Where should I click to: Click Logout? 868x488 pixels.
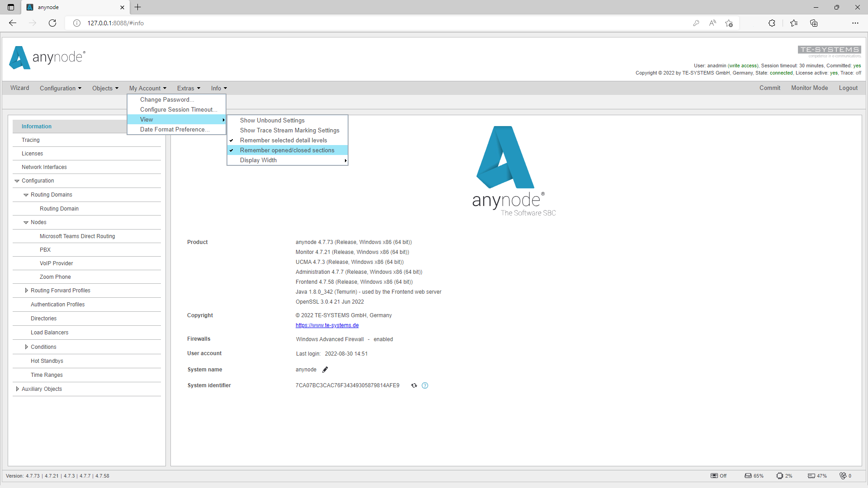(x=848, y=88)
